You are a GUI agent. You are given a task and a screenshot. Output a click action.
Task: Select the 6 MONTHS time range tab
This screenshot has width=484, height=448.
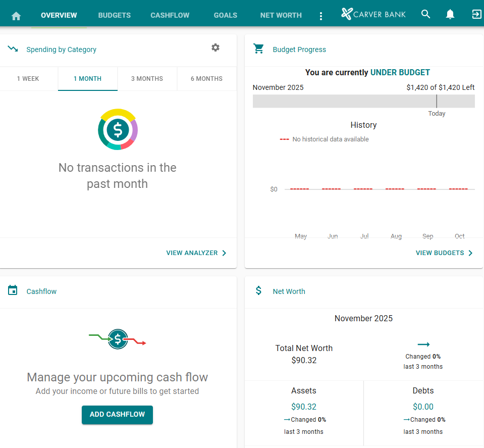206,79
